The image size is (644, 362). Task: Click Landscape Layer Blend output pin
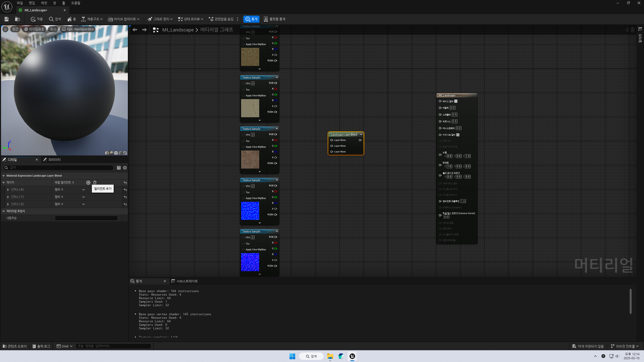(360, 140)
